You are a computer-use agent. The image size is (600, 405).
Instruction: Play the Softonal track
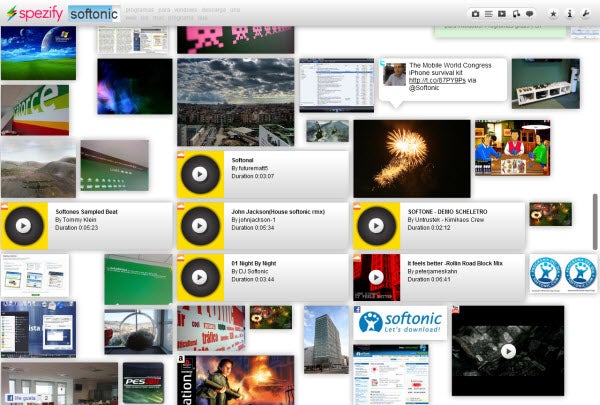tap(200, 174)
